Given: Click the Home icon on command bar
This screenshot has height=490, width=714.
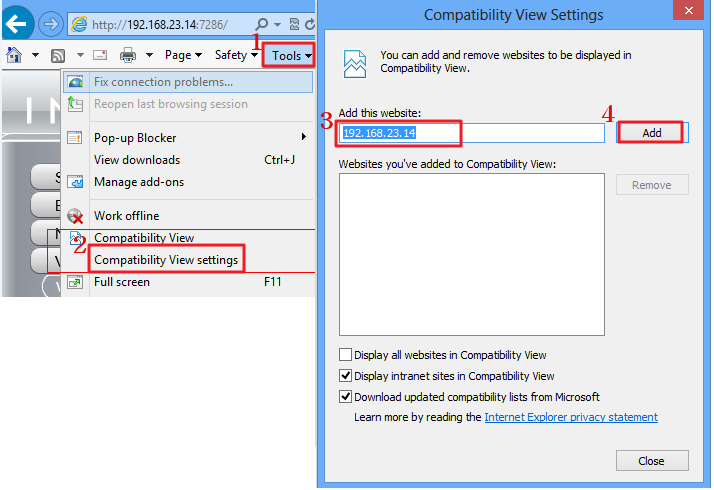Looking at the screenshot, I should point(14,55).
